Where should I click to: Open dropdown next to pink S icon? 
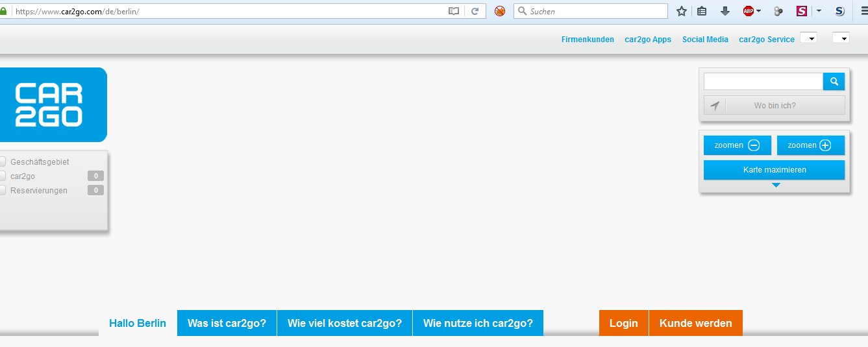coord(819,11)
